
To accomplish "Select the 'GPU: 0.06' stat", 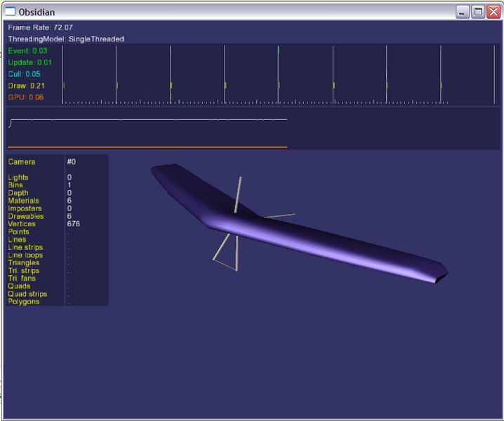I will (x=26, y=97).
